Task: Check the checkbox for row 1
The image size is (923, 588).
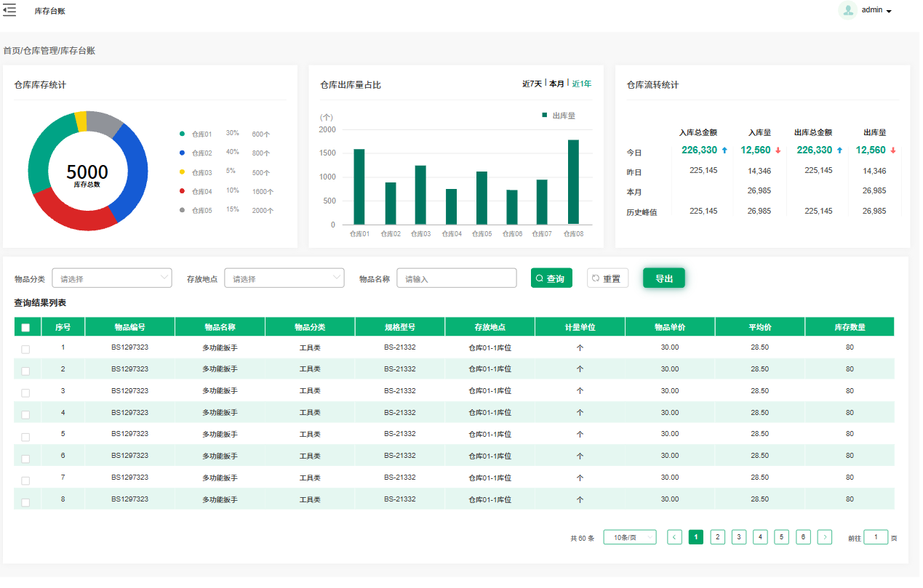Action: [25, 350]
